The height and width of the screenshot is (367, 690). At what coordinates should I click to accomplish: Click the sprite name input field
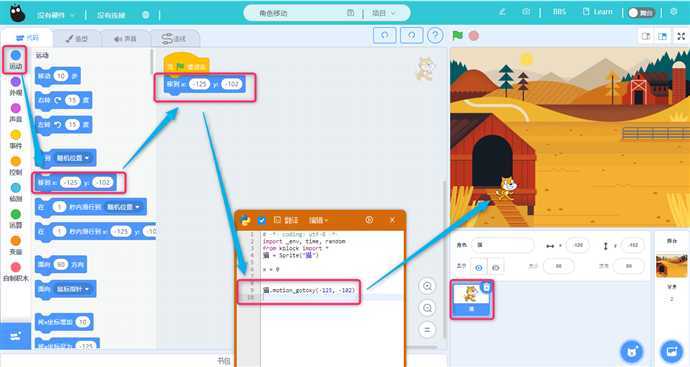(x=503, y=245)
